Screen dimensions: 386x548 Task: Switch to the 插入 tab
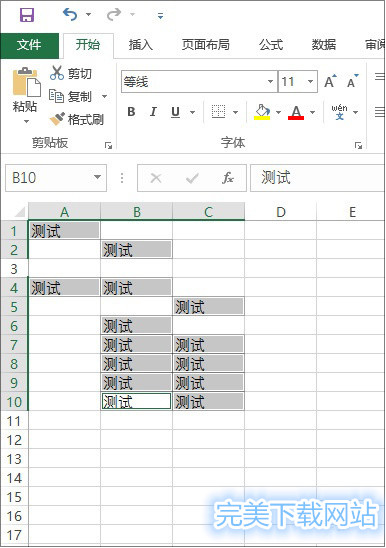coord(141,45)
